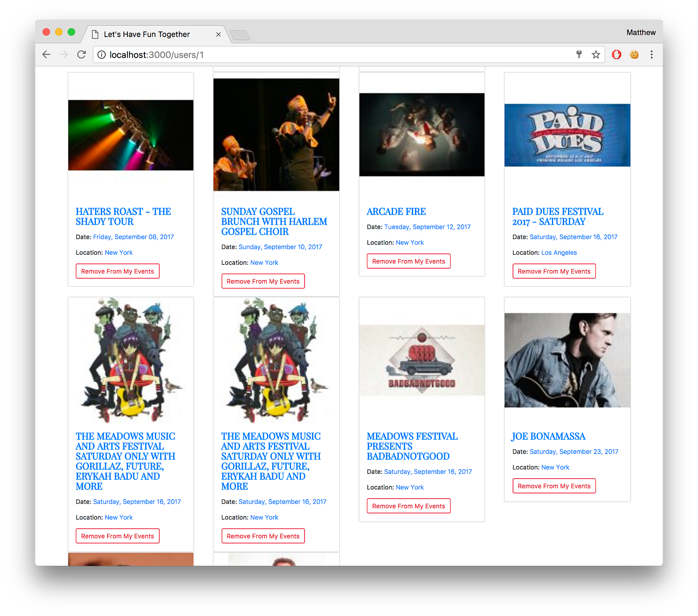Click the BadBadNotGood date September 16, 2017

click(428, 472)
